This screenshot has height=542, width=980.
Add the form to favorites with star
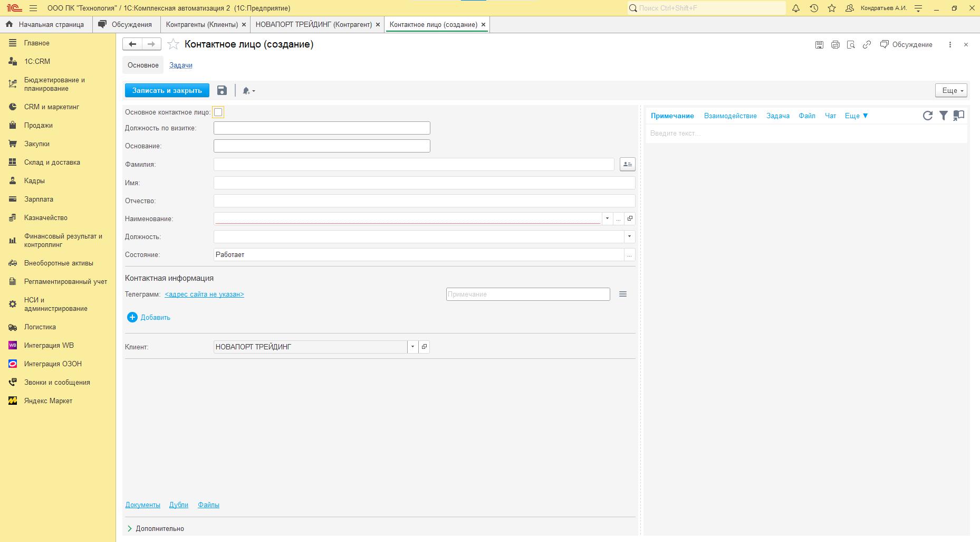tap(173, 44)
